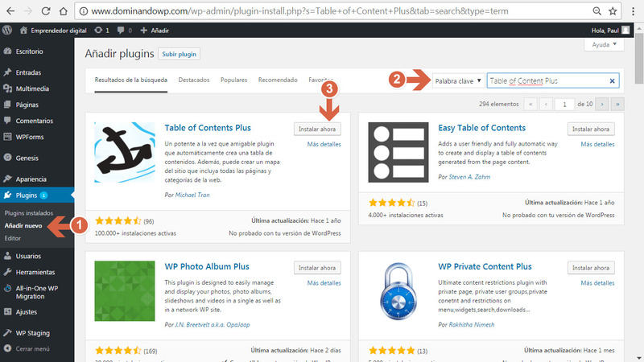Open author Steven A. Zahm link
The image size is (644, 362).
(469, 177)
